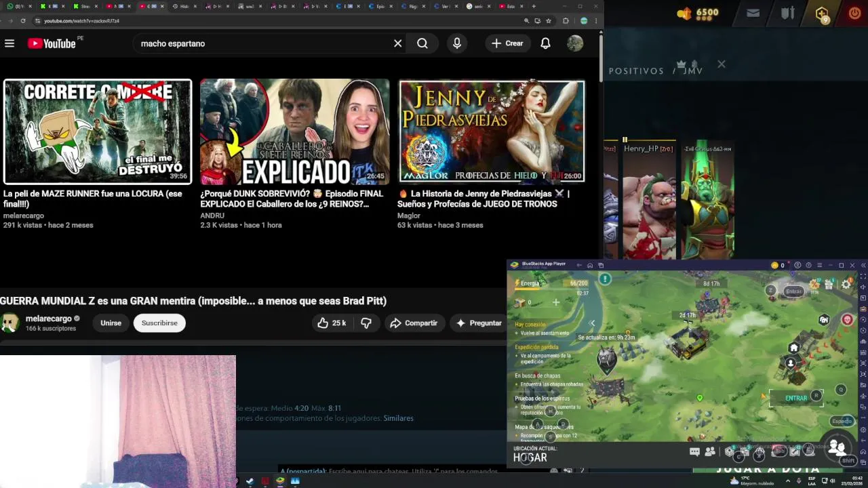
Task: Go to the YouTube home logo
Action: 52,43
